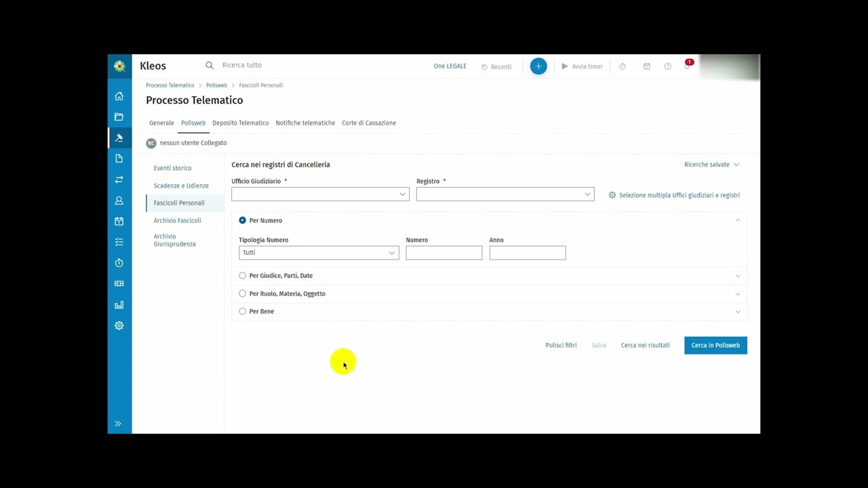Open the calendar icon in top bar

[x=647, y=66]
